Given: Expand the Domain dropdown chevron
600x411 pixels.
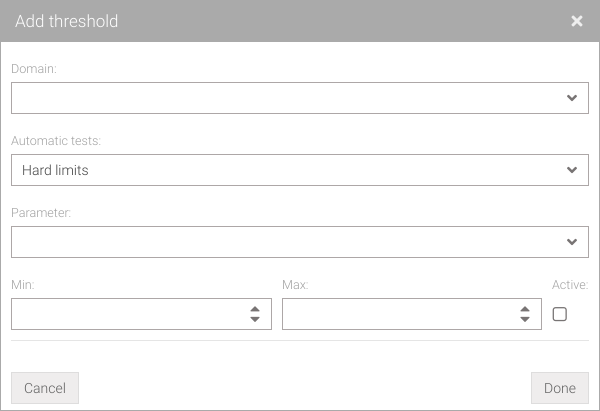Looking at the screenshot, I should (x=572, y=98).
